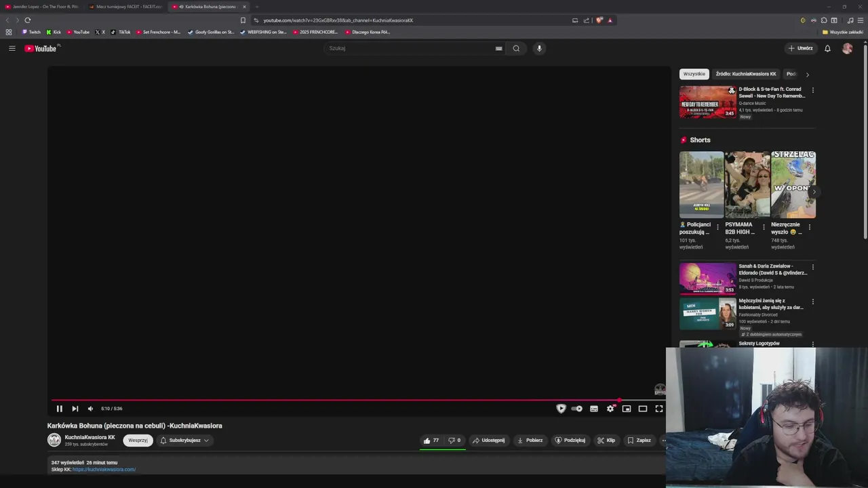The width and height of the screenshot is (868, 488).
Task: Dislike the video
Action: click(454, 441)
